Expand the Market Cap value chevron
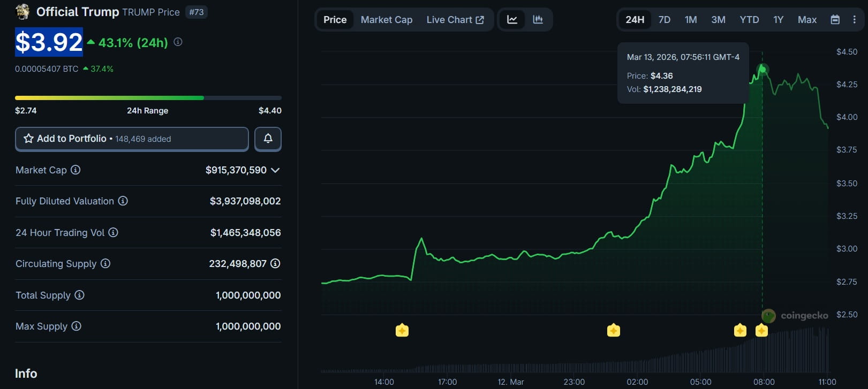Screen dimensions: 868x389 pyautogui.click(x=275, y=170)
